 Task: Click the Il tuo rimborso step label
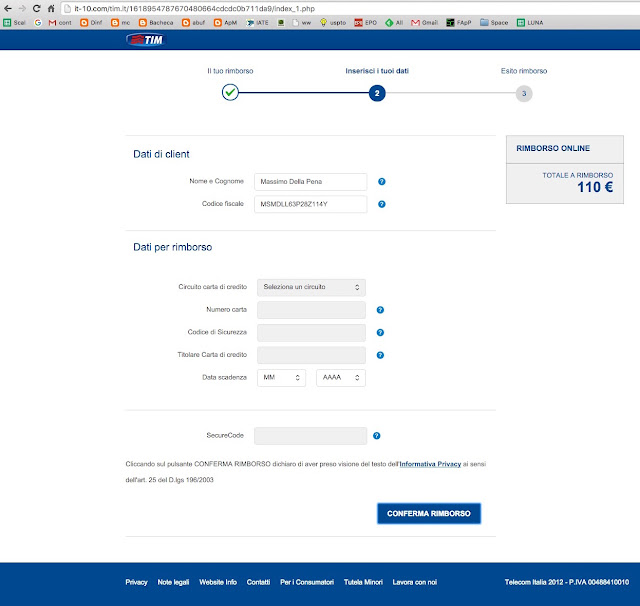click(x=230, y=71)
